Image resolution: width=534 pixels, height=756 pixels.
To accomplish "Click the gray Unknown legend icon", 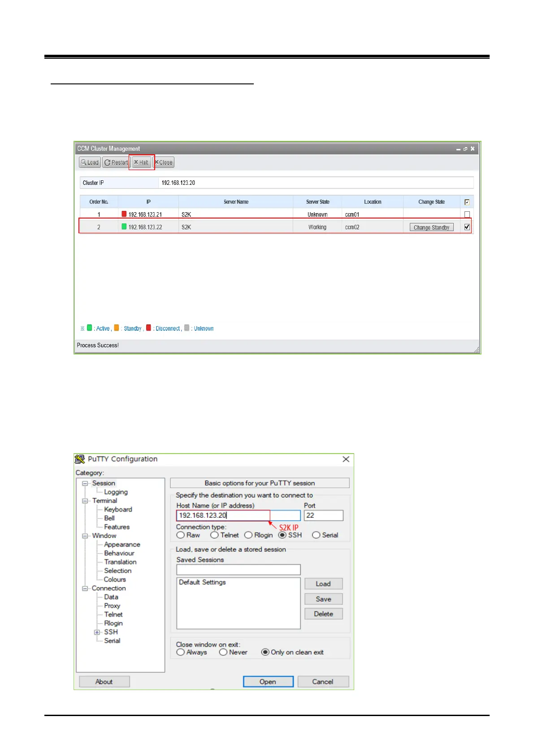I will pyautogui.click(x=187, y=328).
